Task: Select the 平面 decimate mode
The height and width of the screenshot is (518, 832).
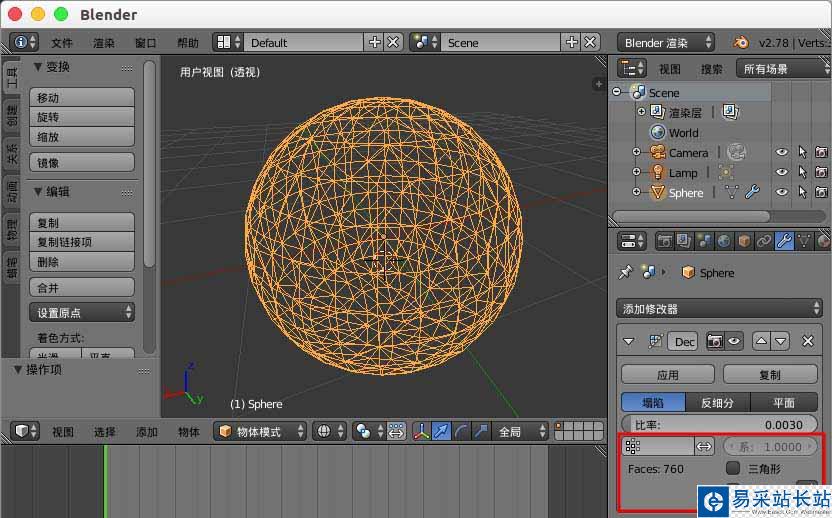Action: pos(784,403)
